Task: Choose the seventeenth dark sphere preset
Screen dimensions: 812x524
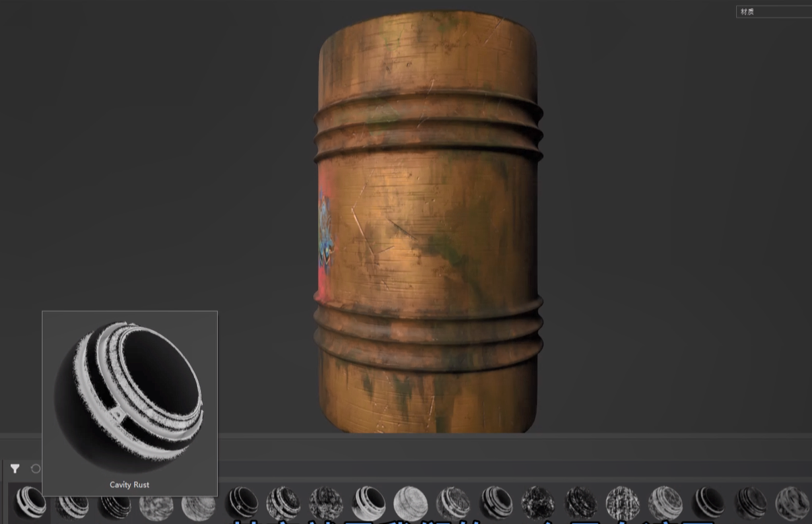Action: coord(708,502)
